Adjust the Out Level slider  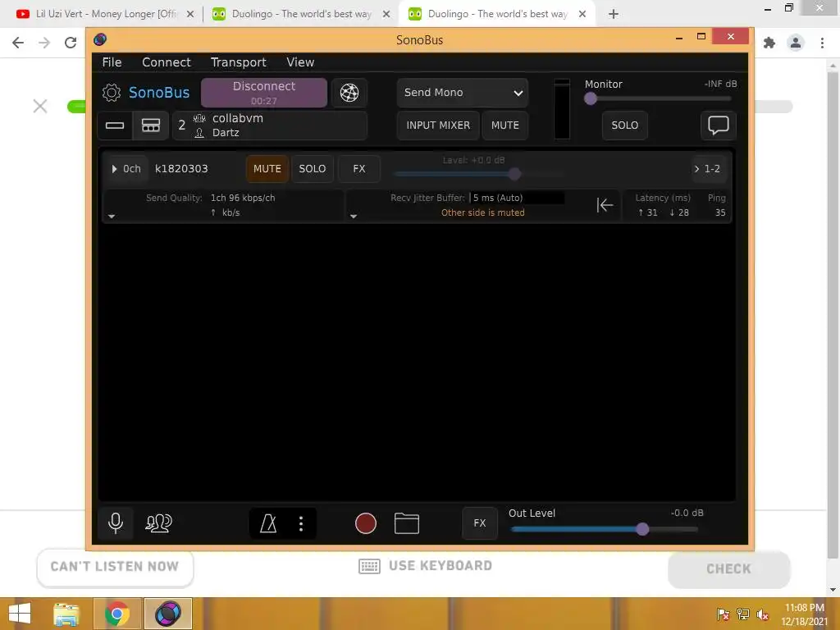pos(605,529)
